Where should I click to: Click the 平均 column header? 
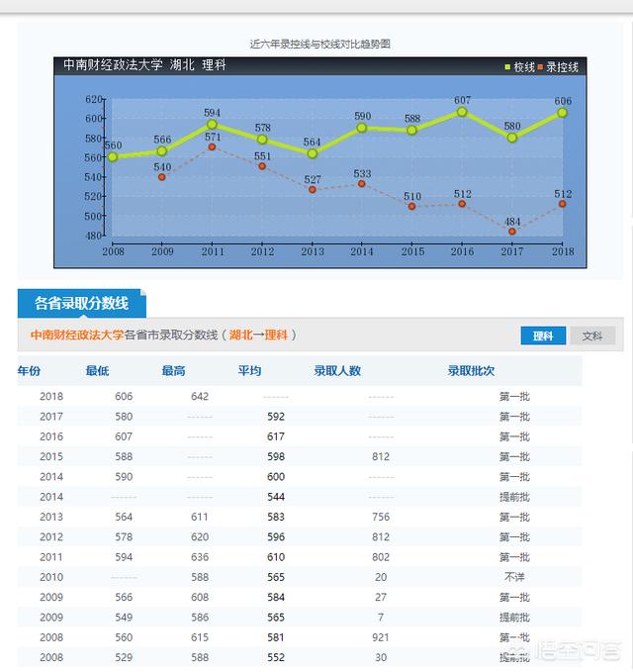[249, 371]
